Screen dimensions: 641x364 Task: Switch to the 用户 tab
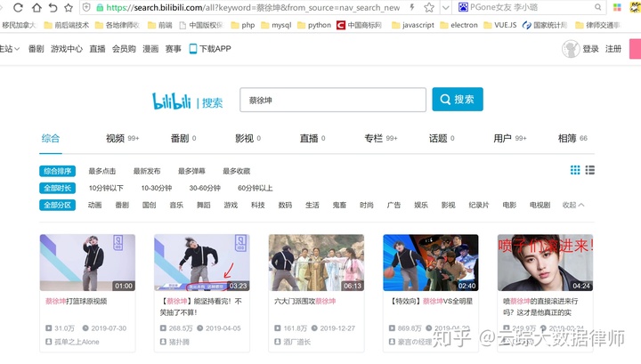click(x=502, y=139)
